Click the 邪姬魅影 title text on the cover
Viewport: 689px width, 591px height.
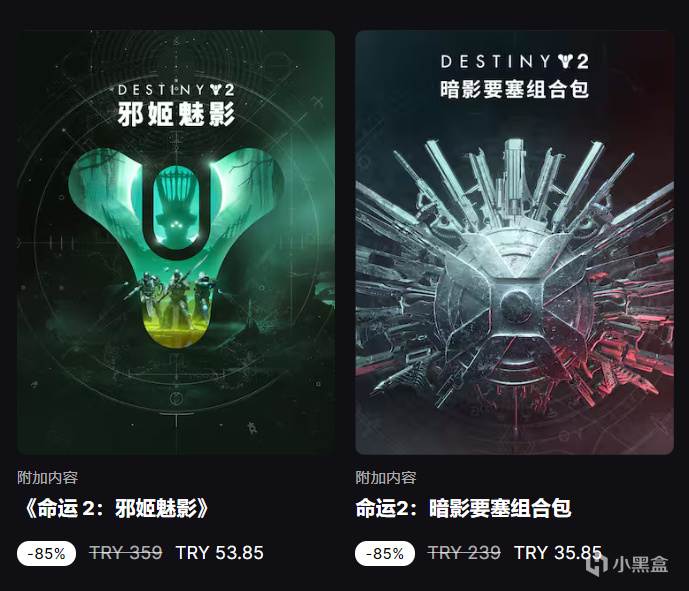coord(176,115)
